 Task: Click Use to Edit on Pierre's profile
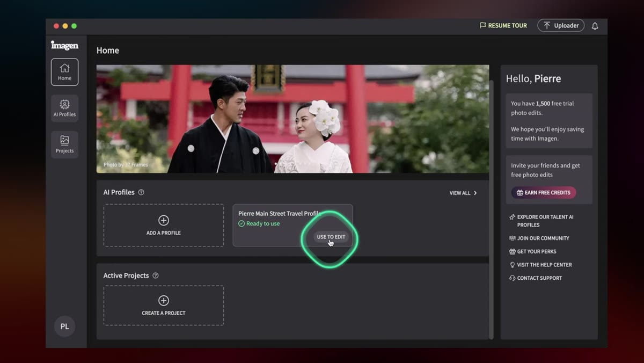[x=331, y=237]
